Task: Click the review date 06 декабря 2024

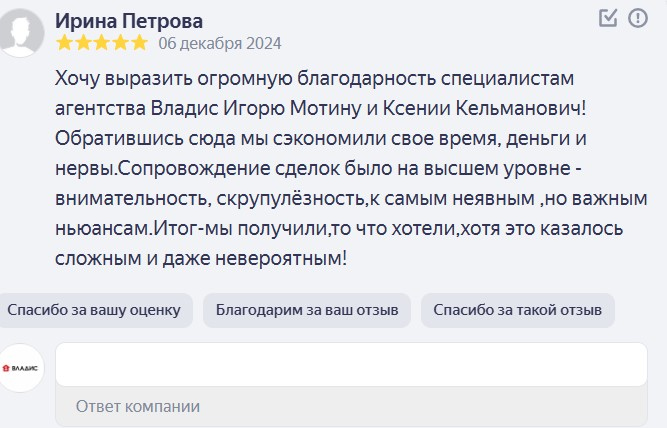Action: [x=220, y=43]
